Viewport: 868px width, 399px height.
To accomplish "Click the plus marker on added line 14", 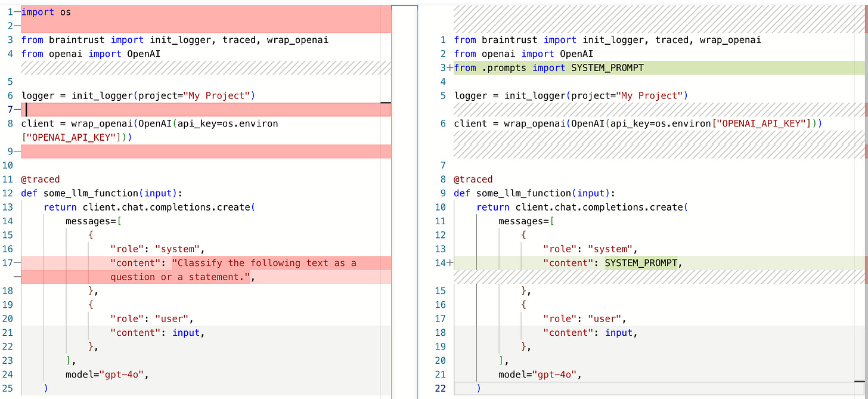I will (x=451, y=262).
